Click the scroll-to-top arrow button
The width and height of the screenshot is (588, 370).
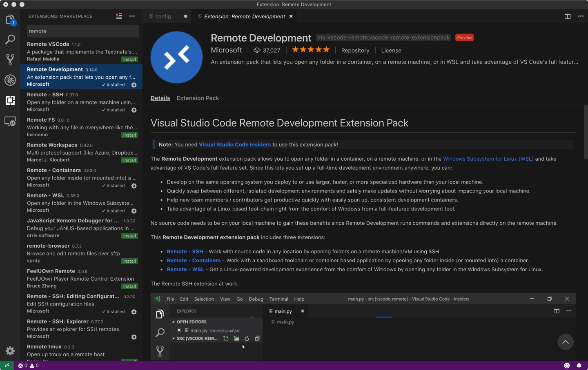[566, 342]
